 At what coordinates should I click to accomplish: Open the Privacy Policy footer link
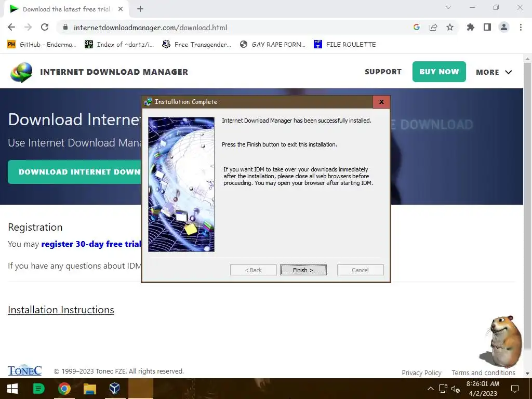[421, 373]
